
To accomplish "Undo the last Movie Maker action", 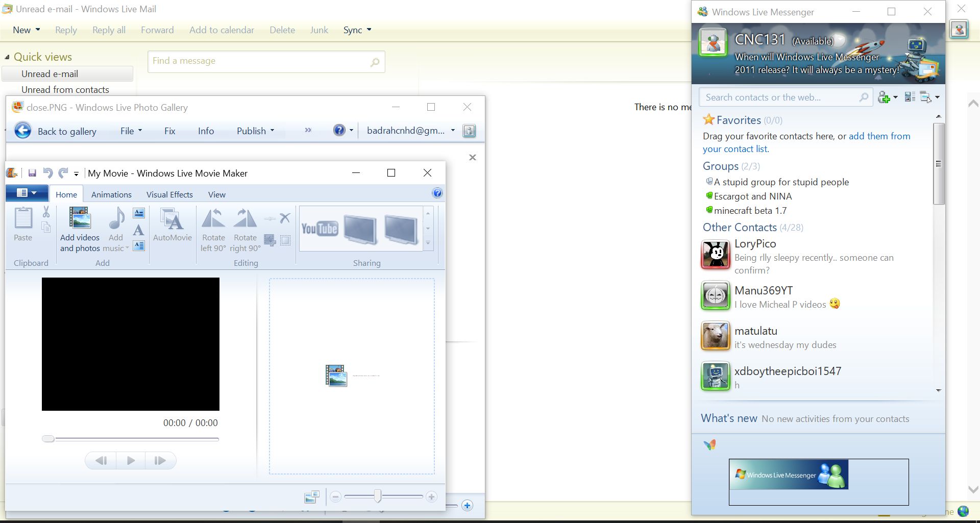I will [x=48, y=173].
